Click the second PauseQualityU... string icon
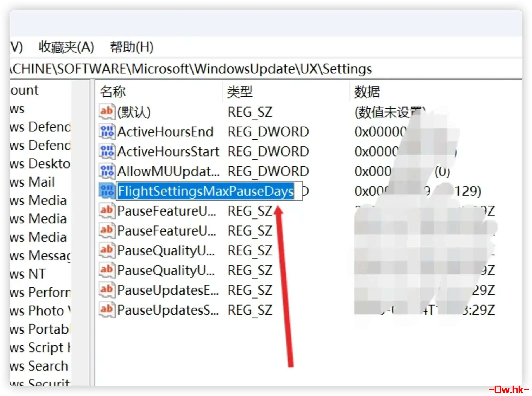Viewport: 532px width, 396px height. [107, 270]
